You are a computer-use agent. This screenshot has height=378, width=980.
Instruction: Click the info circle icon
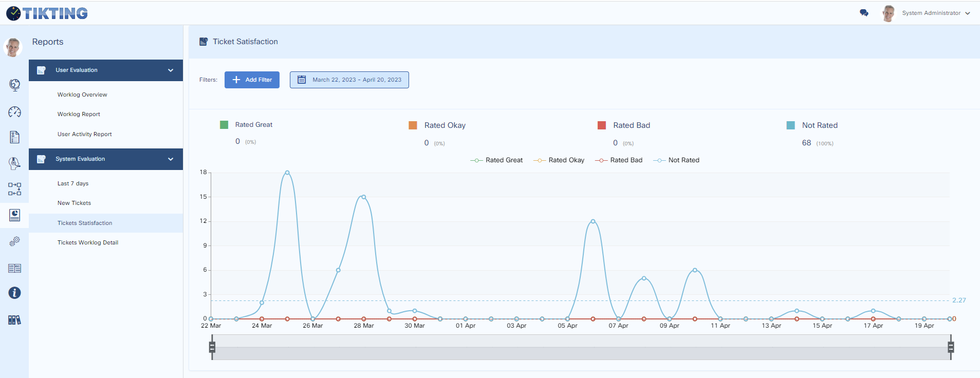pyautogui.click(x=14, y=293)
